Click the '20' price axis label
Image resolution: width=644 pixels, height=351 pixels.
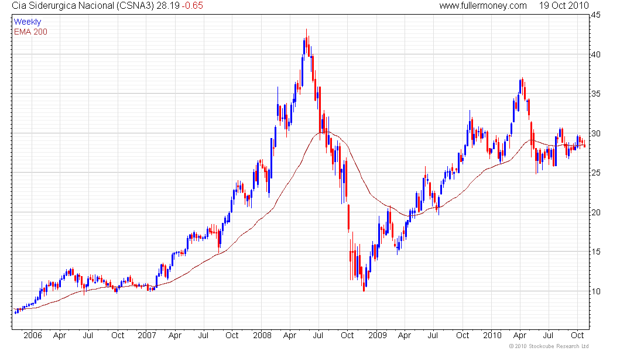pyautogui.click(x=595, y=212)
